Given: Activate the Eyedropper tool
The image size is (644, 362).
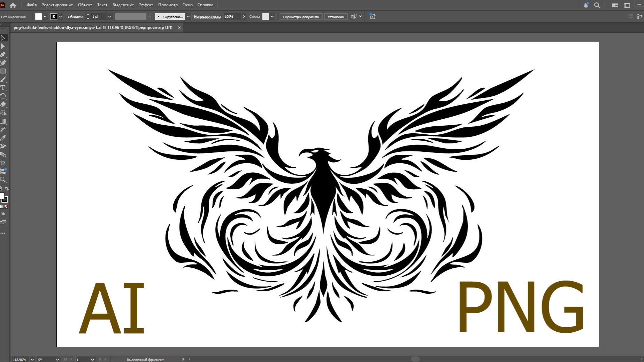Looking at the screenshot, I should 3,138.
